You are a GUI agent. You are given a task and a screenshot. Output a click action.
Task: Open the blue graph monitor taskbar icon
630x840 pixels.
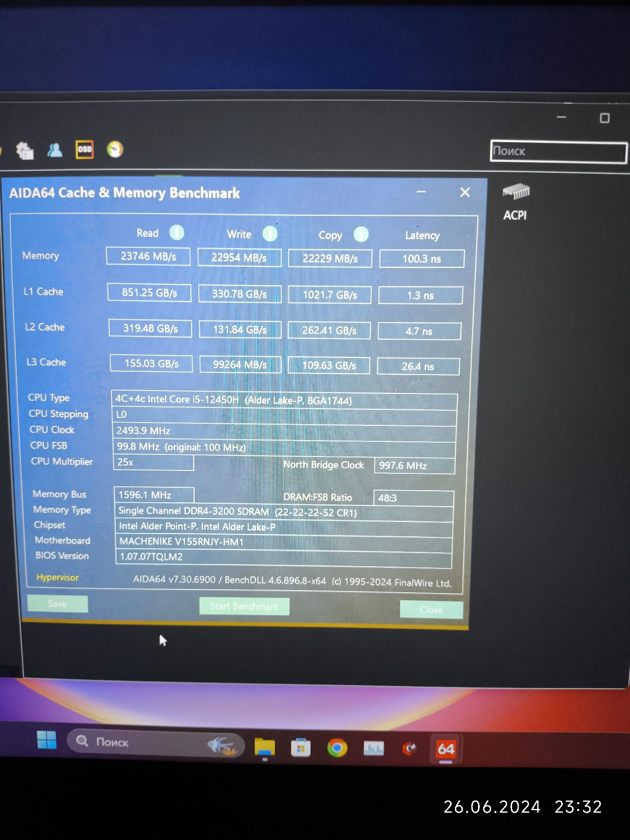[x=374, y=748]
